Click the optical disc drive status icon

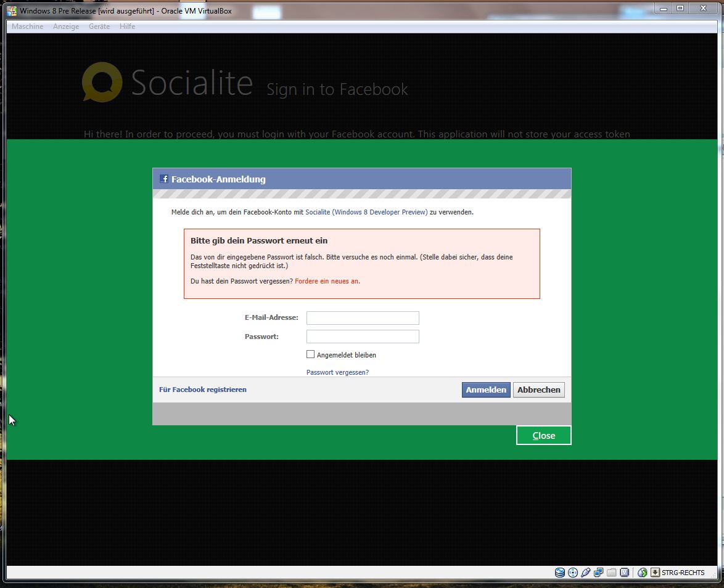point(572,573)
